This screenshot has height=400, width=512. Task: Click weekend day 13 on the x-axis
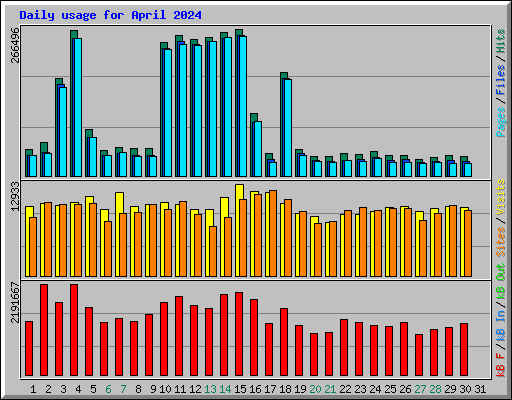click(x=210, y=389)
